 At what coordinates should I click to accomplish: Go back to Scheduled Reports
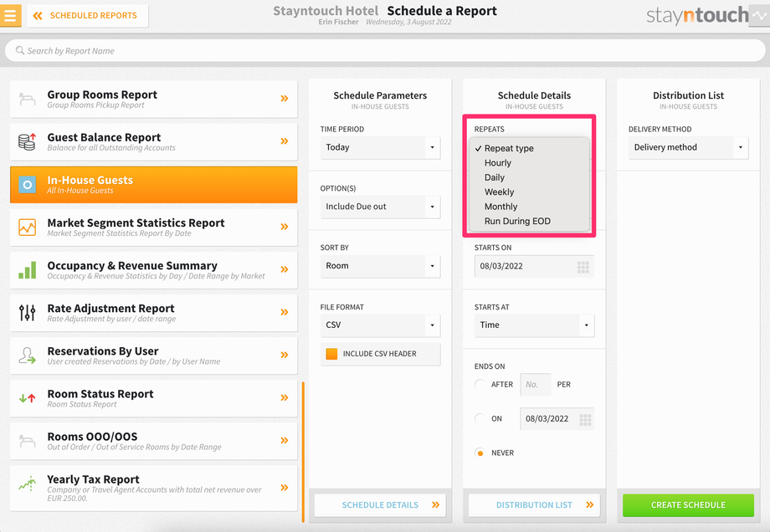(x=87, y=16)
